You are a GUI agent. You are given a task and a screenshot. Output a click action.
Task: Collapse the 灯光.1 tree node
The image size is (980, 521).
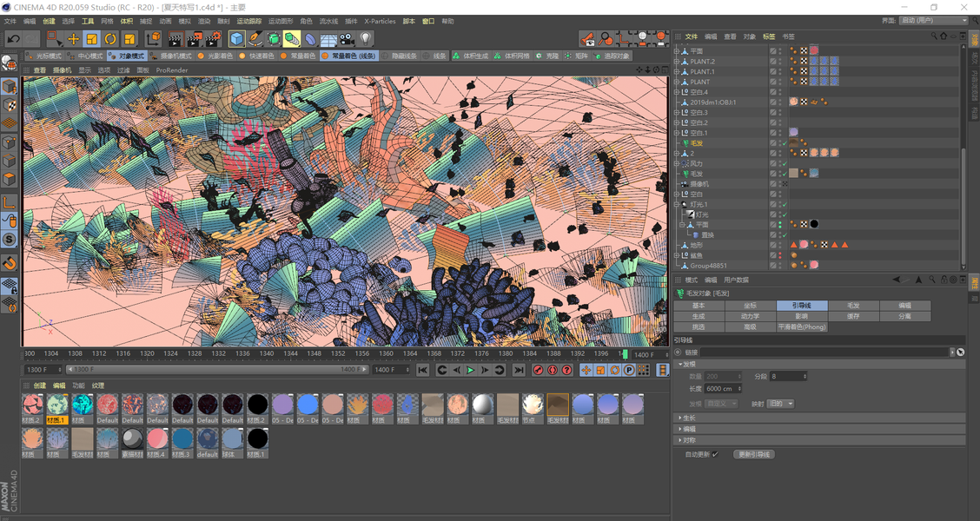[676, 204]
